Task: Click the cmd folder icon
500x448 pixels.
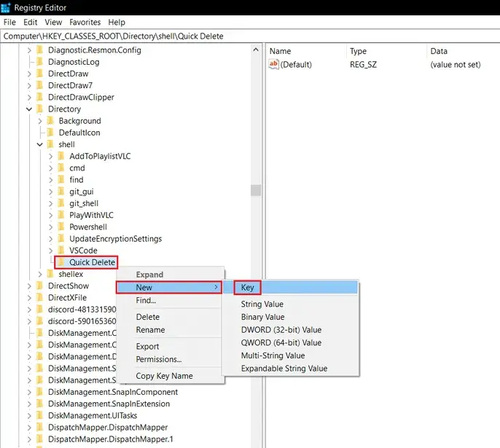Action: pos(61,168)
